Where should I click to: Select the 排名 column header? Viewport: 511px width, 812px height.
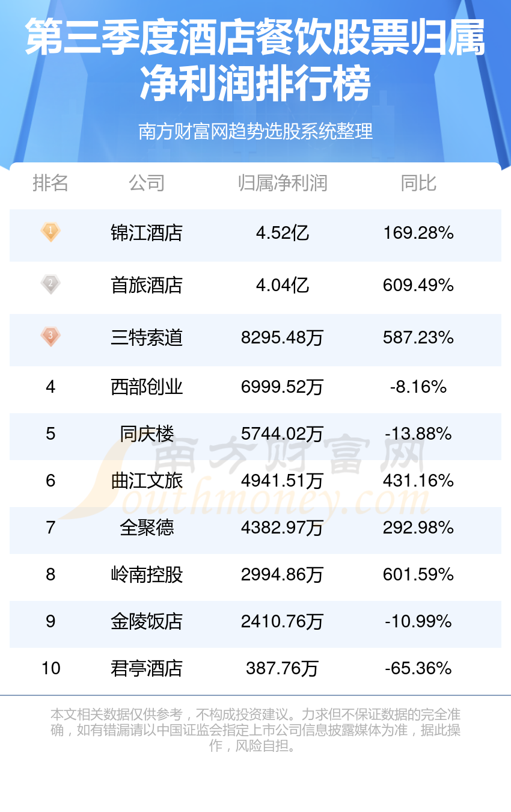click(x=50, y=183)
